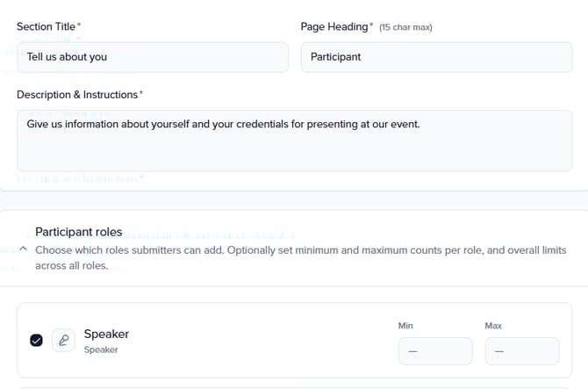Click the grey Speaker subtitle text
This screenshot has width=588, height=389.
[x=101, y=349]
